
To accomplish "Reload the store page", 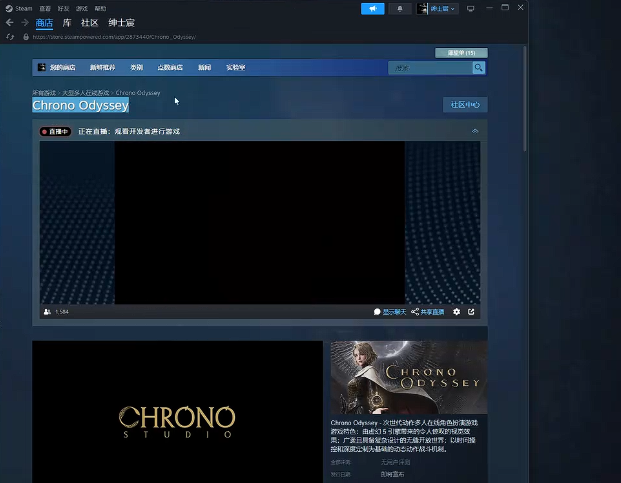I will pos(10,37).
